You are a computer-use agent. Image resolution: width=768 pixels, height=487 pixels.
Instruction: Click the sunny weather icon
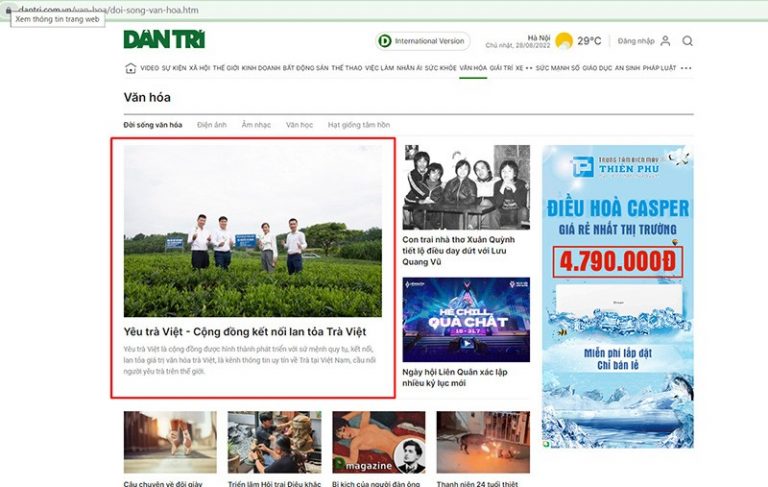pyautogui.click(x=564, y=41)
